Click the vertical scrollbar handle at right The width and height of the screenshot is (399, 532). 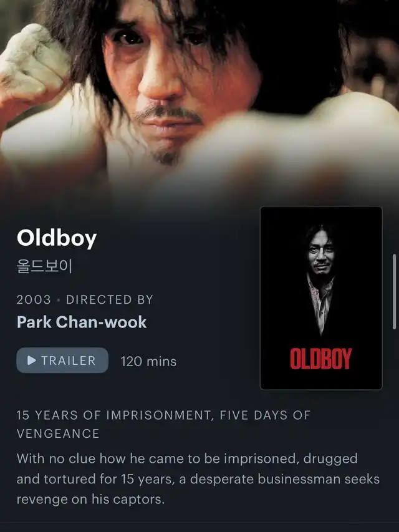click(394, 292)
